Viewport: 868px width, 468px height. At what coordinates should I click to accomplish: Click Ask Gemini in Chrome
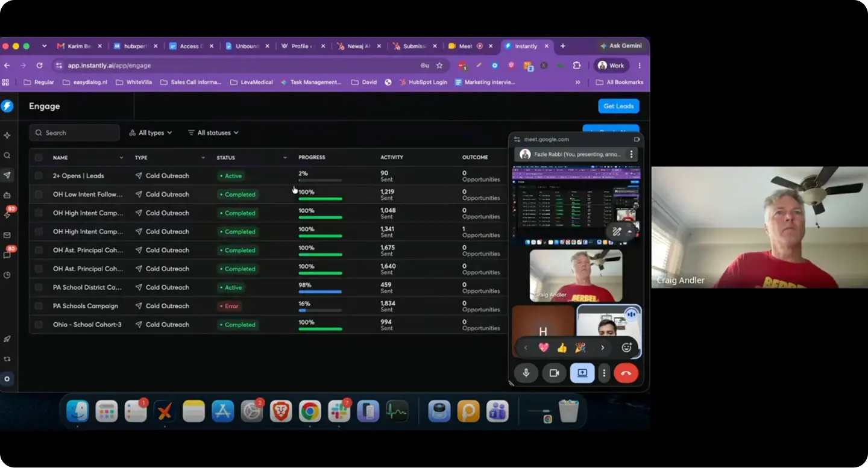coord(621,46)
